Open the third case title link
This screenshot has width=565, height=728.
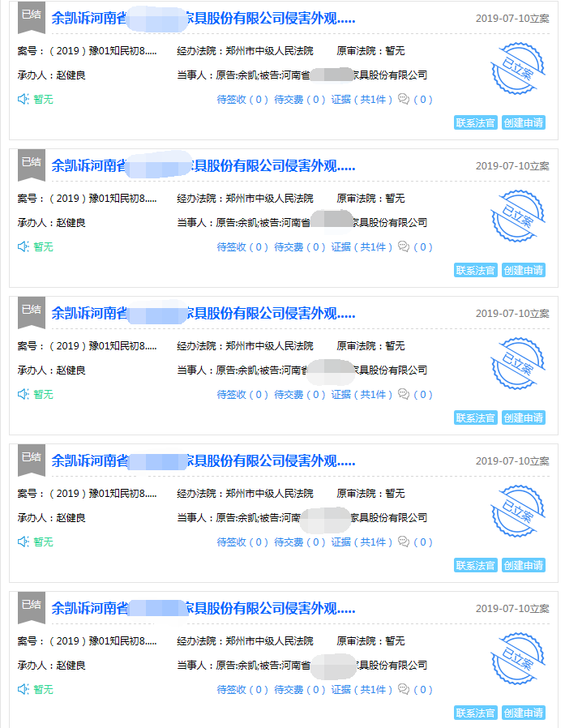pos(203,313)
